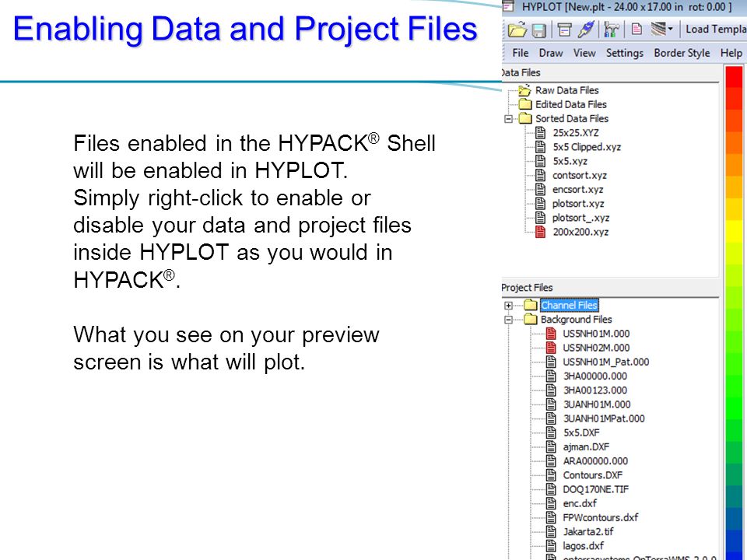Select the Sorted Data Files folder
This screenshot has height=560, width=747.
click(x=572, y=118)
